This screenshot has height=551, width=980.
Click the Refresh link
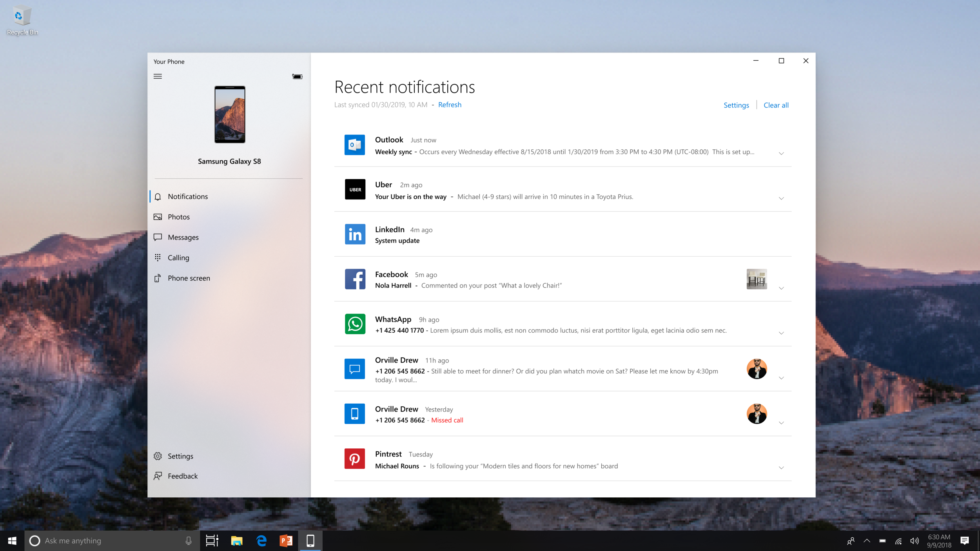[x=449, y=105]
